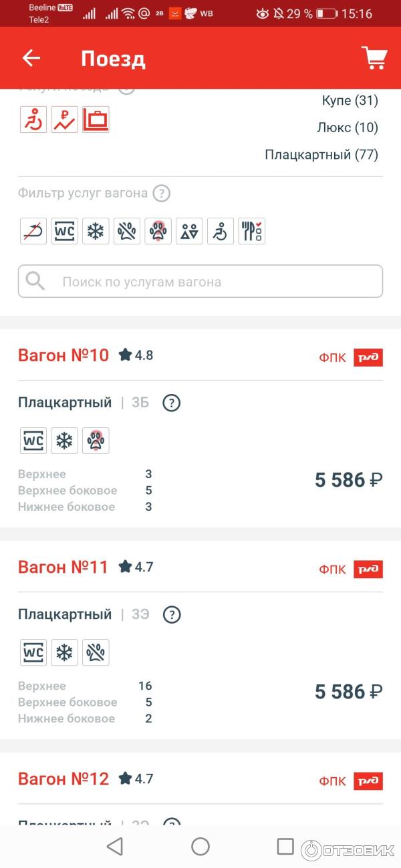Go back using the arrow button
This screenshot has width=401, height=868.
click(x=31, y=58)
